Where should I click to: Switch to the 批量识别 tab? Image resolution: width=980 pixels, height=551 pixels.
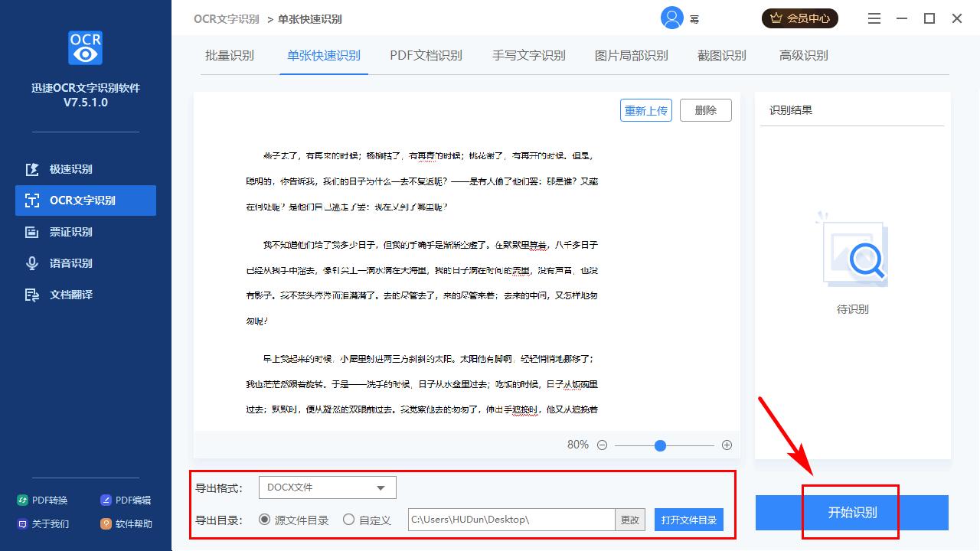point(230,55)
